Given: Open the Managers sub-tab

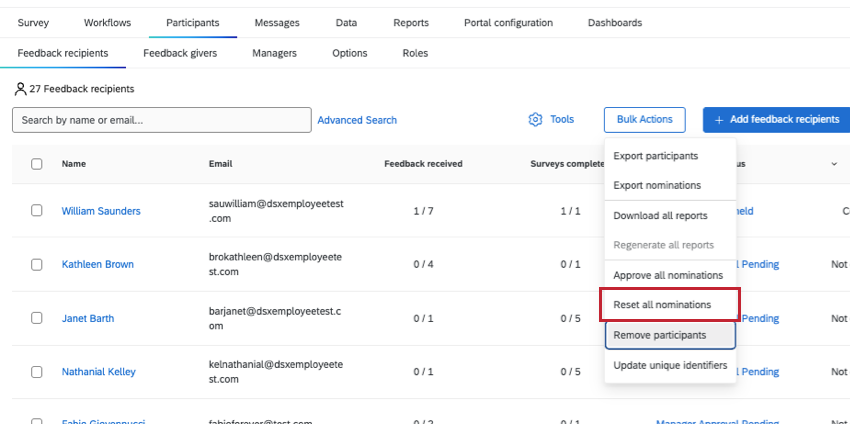Looking at the screenshot, I should click(274, 53).
